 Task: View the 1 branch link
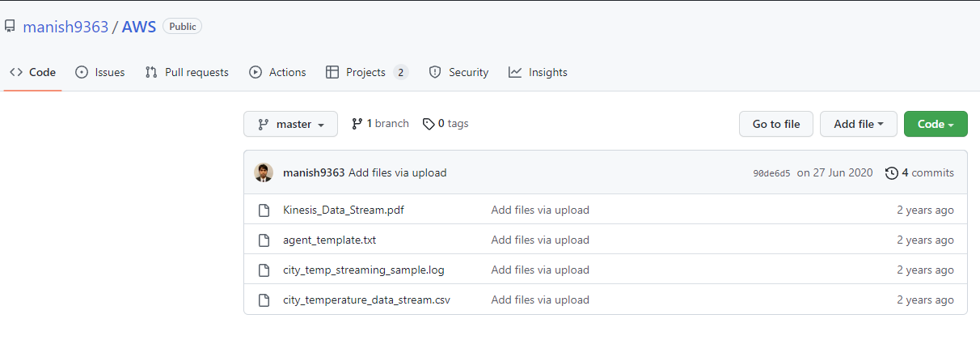click(380, 124)
